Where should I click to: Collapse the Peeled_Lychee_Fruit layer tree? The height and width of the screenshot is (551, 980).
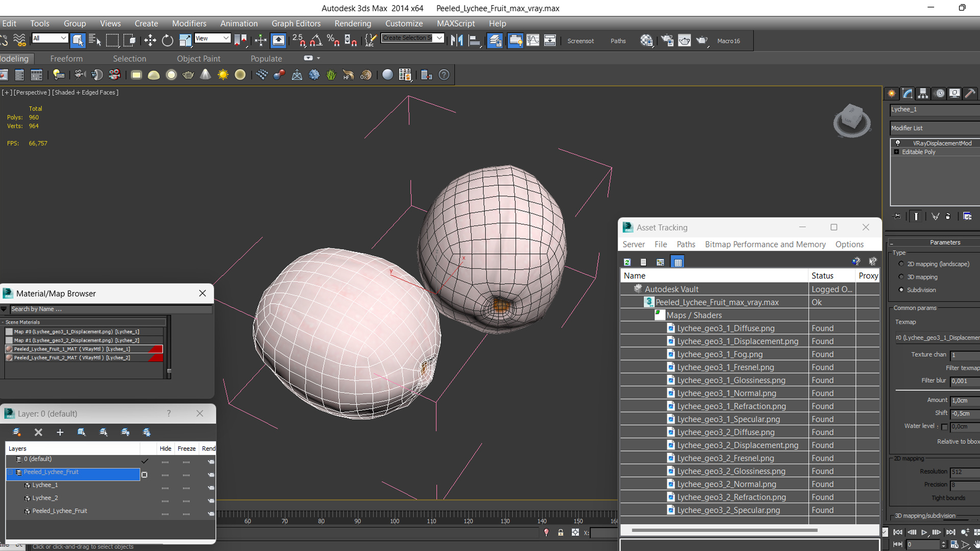point(10,472)
